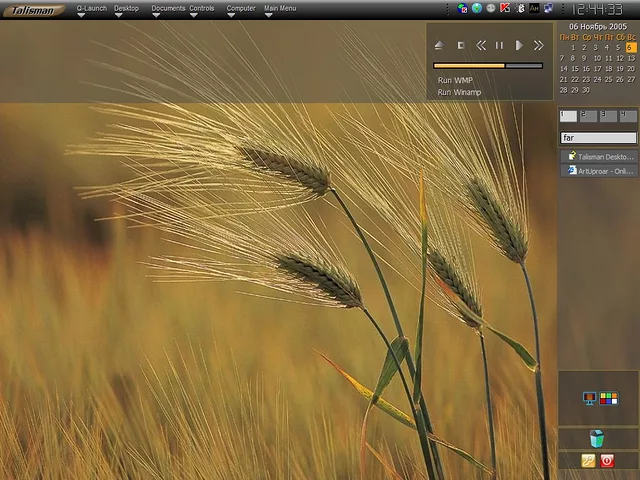The width and height of the screenshot is (640, 480).
Task: Switch to virtual desktop 2
Action: pos(588,116)
